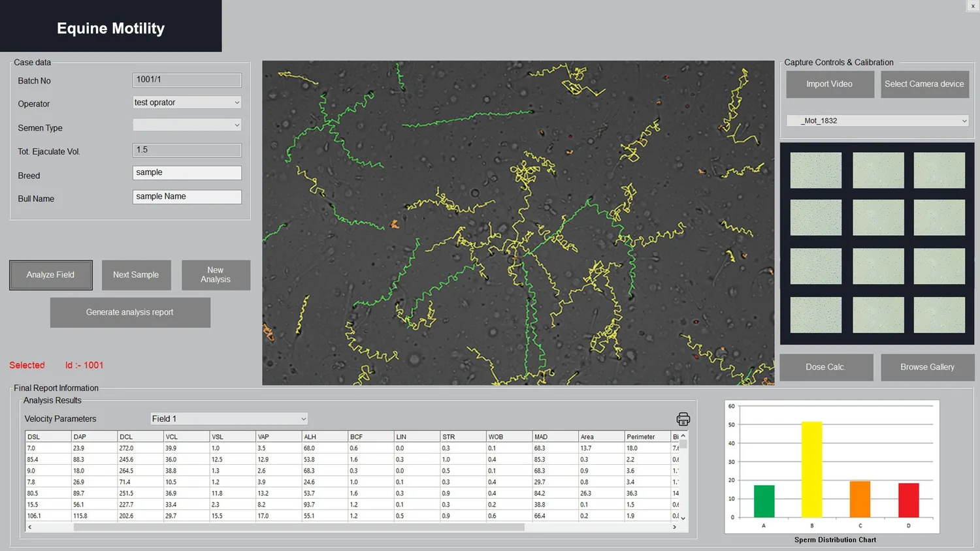Screen dimensions: 980x551
Task: Click Select Camera device
Action: [x=924, y=84]
